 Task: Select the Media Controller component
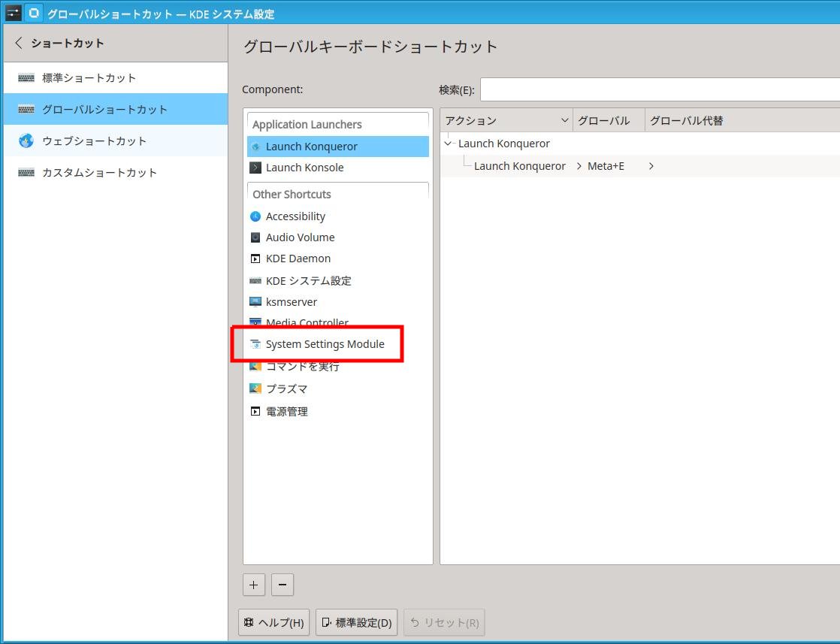pyautogui.click(x=338, y=322)
